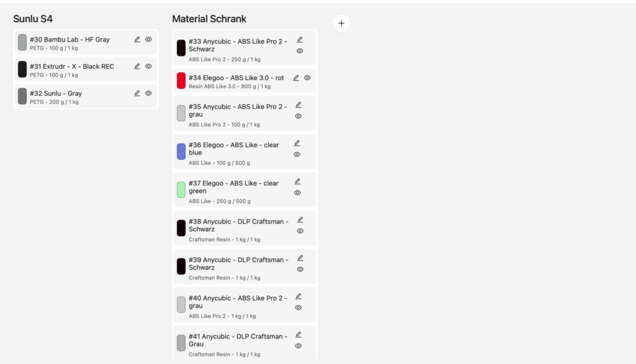The image size is (636, 364).
Task: Edit spool #30 Bambu Lab HF Gray
Action: pos(137,39)
